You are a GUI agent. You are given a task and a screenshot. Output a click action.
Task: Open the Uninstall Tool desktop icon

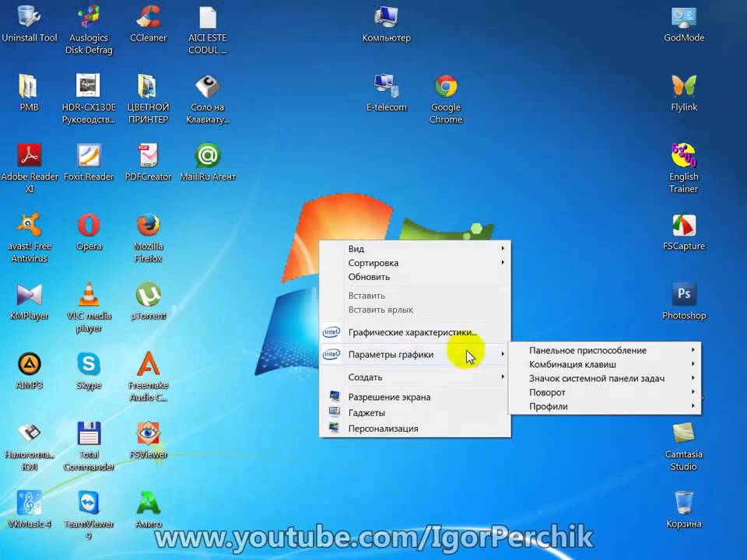[29, 16]
